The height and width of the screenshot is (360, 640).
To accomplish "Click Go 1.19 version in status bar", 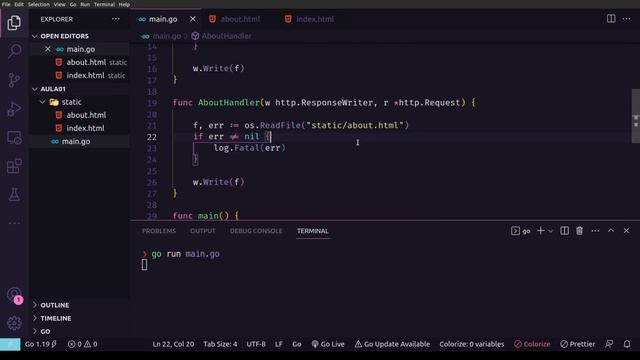I will tap(41, 344).
